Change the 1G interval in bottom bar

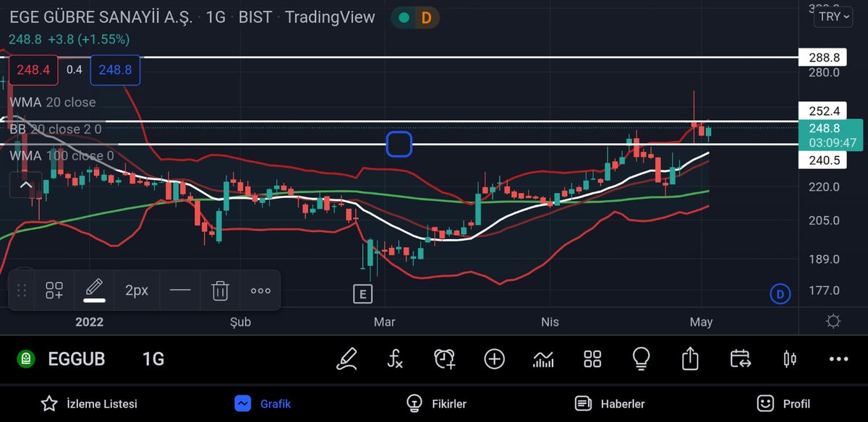coord(153,359)
